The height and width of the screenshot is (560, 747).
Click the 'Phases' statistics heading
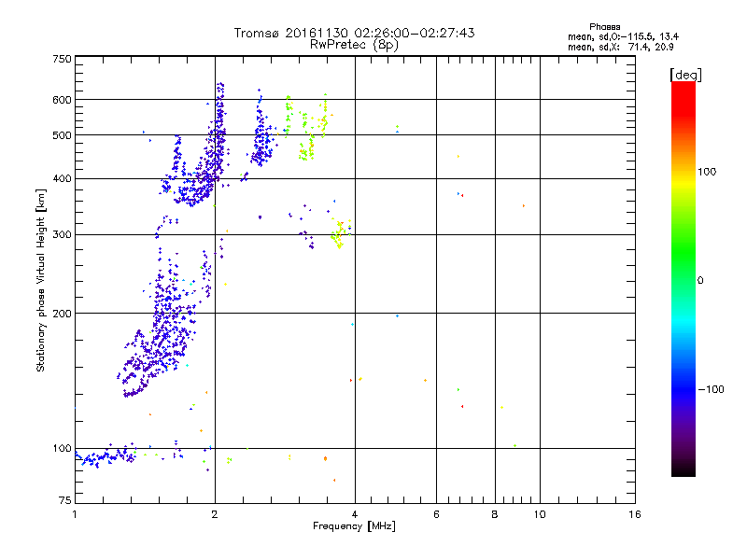click(604, 27)
